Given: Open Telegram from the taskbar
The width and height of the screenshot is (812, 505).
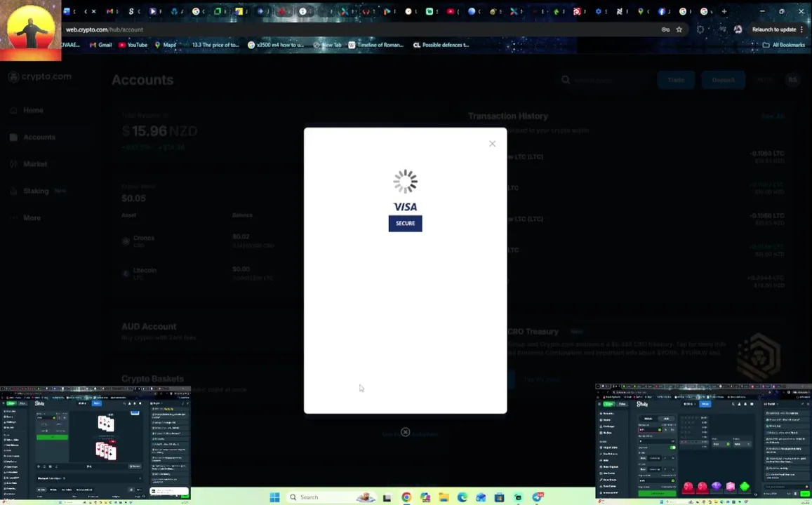Looking at the screenshot, I should click(x=537, y=497).
